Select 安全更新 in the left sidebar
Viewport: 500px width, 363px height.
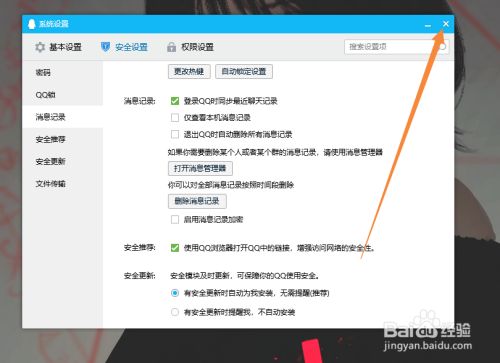(63, 161)
